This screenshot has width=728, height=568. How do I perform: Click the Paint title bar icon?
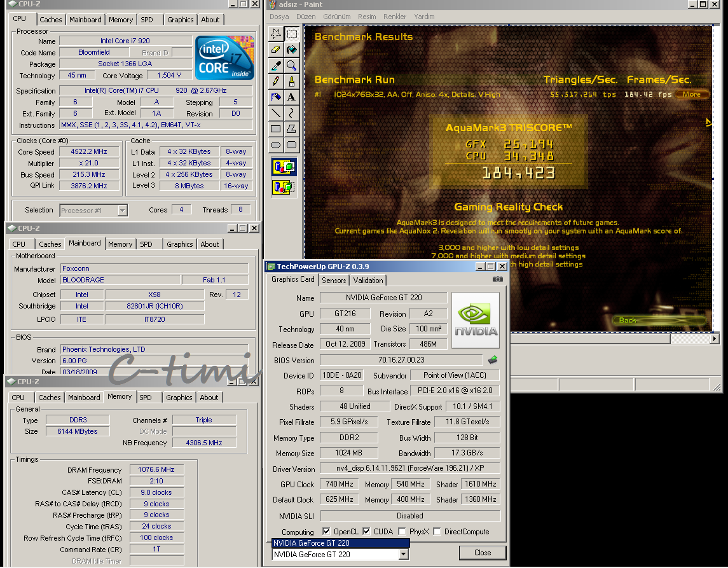pos(273,4)
